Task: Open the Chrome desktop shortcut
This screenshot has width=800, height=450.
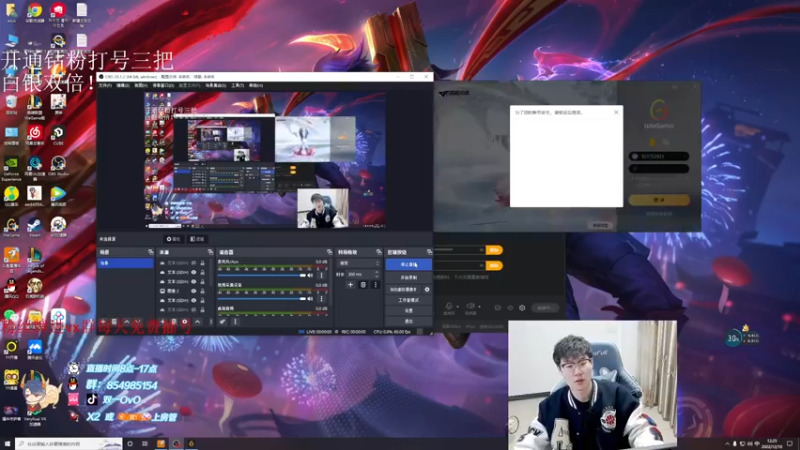Action: 34,11
